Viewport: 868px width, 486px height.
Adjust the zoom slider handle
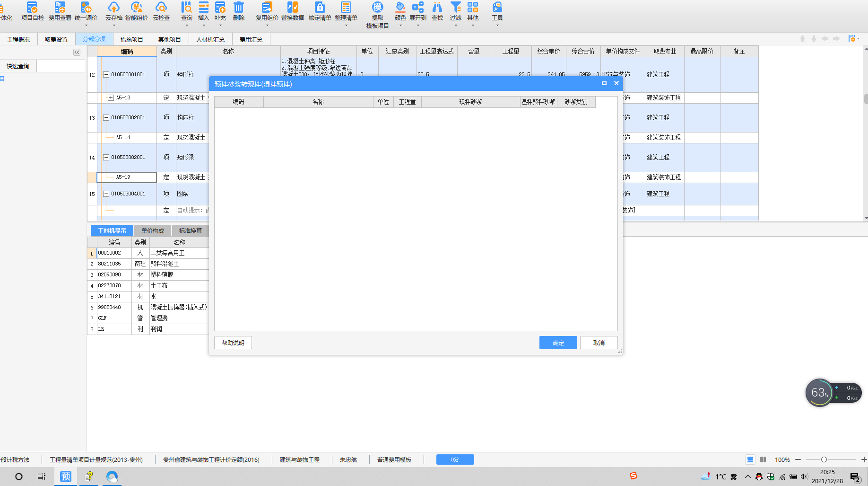pos(824,459)
